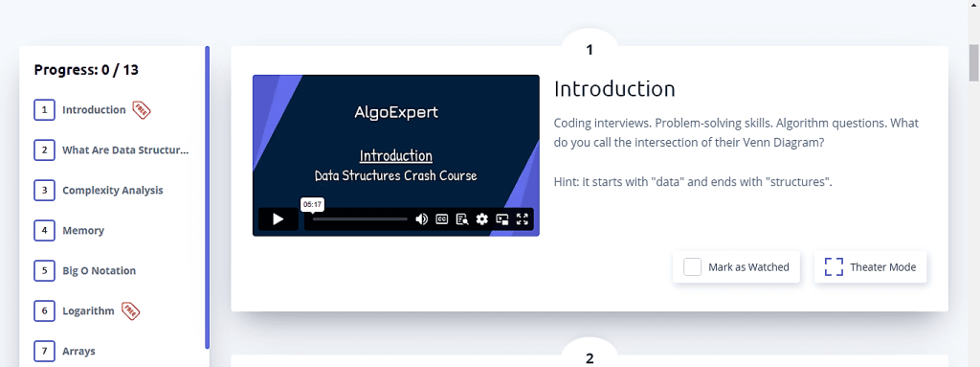The image size is (980, 367).
Task: Click the 05:17 video time tooltip
Action: [312, 205]
